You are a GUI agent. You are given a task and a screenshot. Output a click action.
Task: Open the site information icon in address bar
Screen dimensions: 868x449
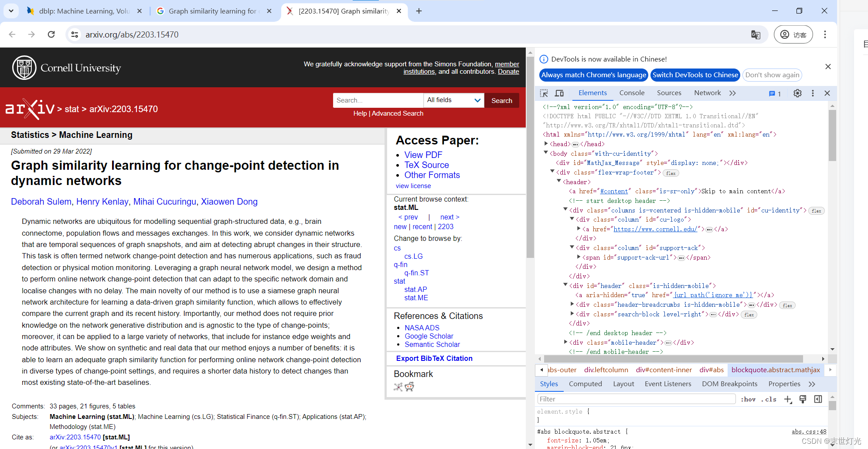tap(75, 34)
